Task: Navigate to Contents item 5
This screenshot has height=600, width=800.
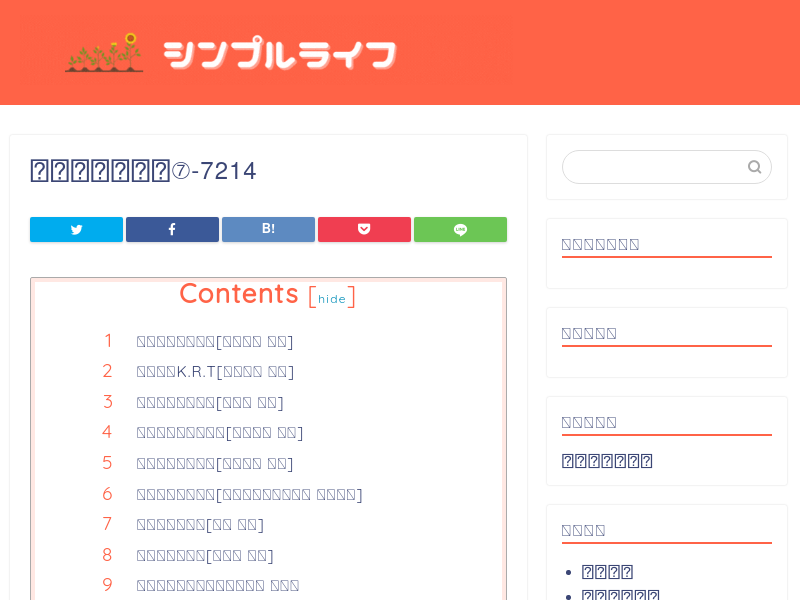Action: pos(214,464)
